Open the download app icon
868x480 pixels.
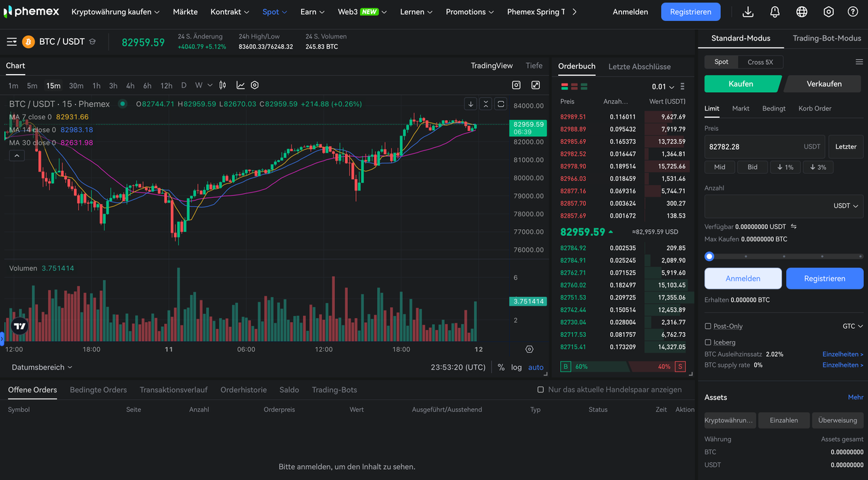coord(748,12)
